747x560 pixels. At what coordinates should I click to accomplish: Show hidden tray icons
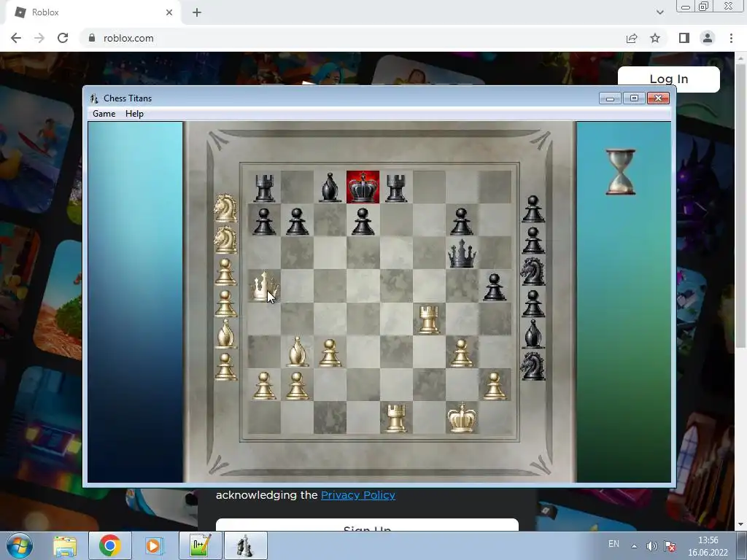[x=634, y=545]
